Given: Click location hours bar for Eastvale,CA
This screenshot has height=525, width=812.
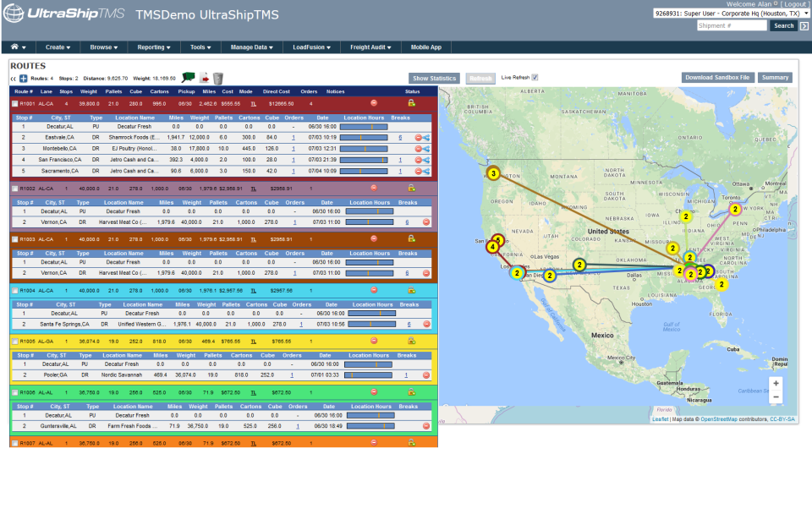Looking at the screenshot, I should 364,138.
